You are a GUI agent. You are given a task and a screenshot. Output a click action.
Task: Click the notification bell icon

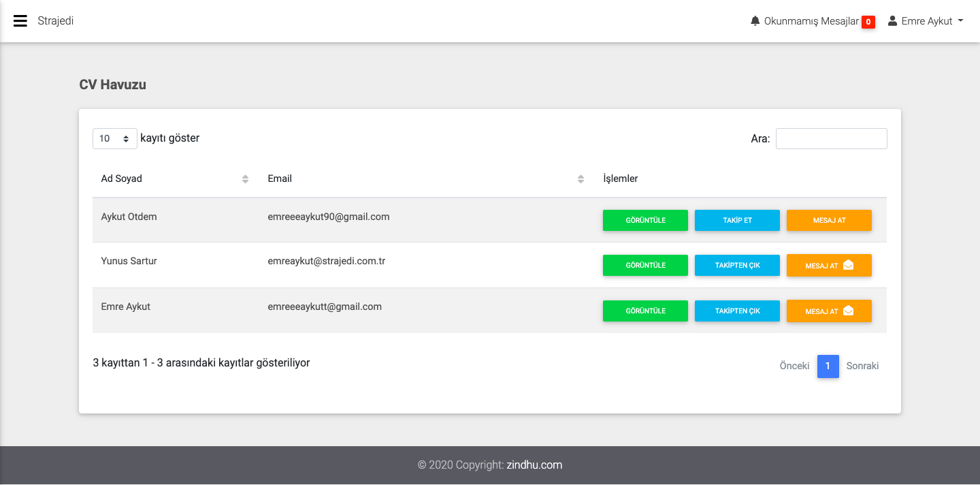[755, 21]
